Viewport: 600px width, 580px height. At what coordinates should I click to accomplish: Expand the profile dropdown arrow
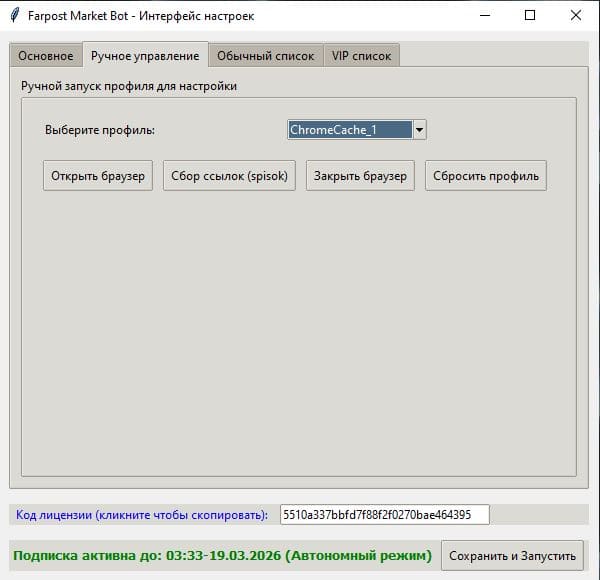click(x=419, y=130)
